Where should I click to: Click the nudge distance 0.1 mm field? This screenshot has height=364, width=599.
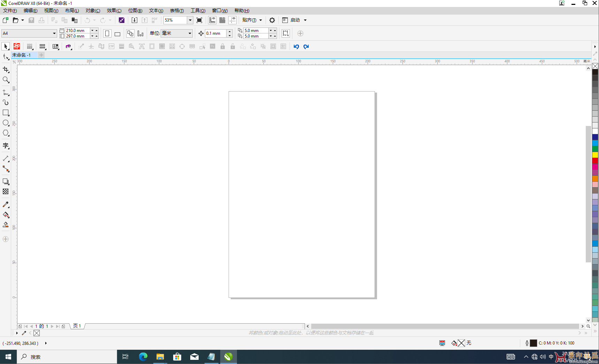coord(216,33)
